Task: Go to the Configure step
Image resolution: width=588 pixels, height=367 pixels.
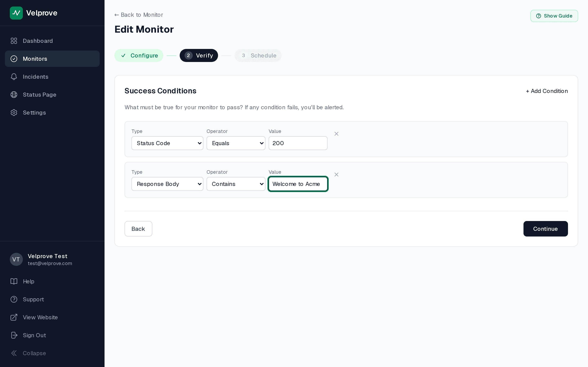Action: 139,56
